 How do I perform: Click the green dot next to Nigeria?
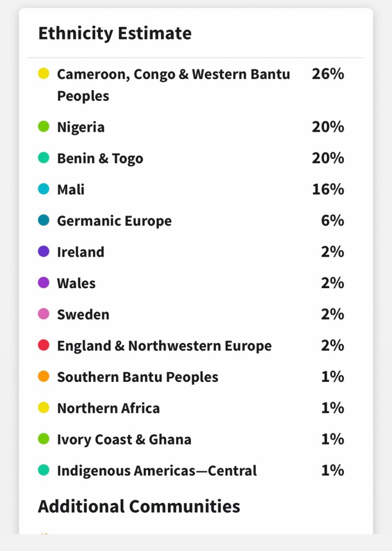(x=44, y=127)
